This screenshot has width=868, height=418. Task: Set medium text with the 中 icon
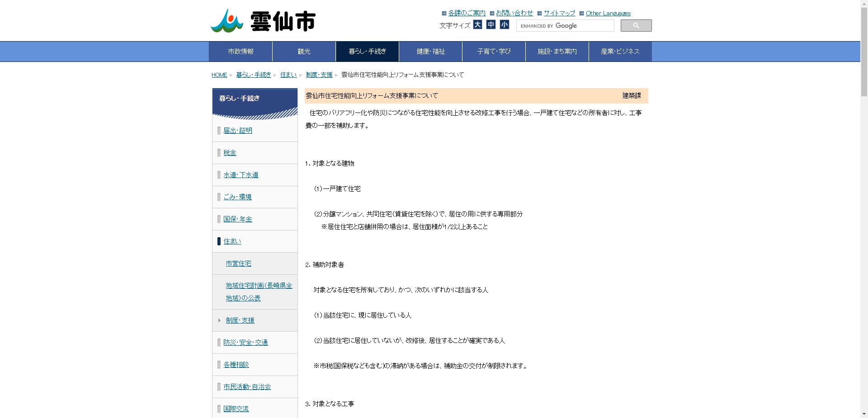[x=491, y=25]
